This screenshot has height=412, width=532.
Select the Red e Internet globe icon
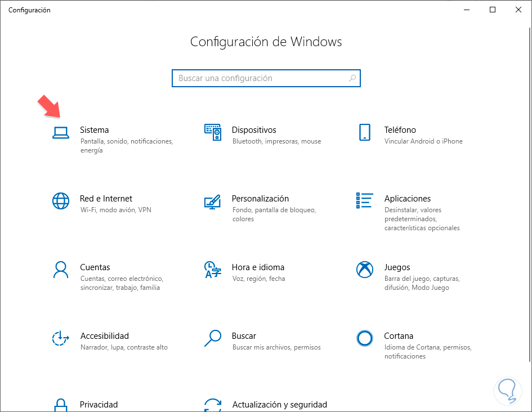(x=61, y=201)
